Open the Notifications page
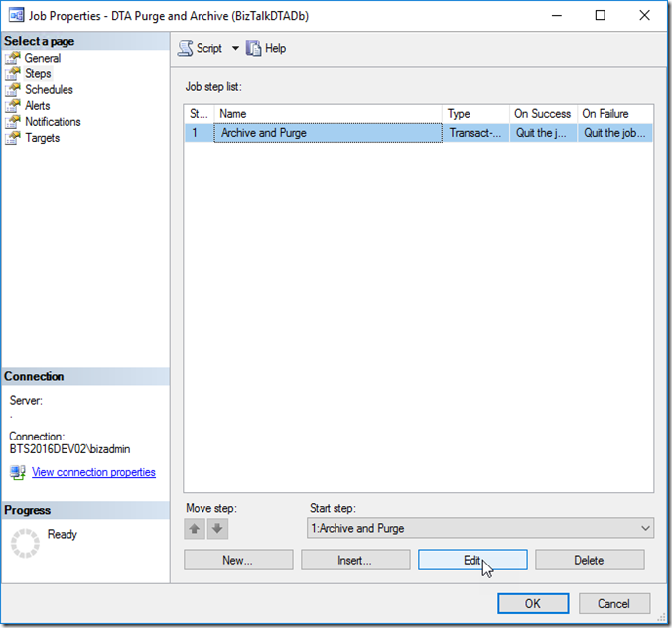Viewport: 672px width, 628px height. click(53, 122)
